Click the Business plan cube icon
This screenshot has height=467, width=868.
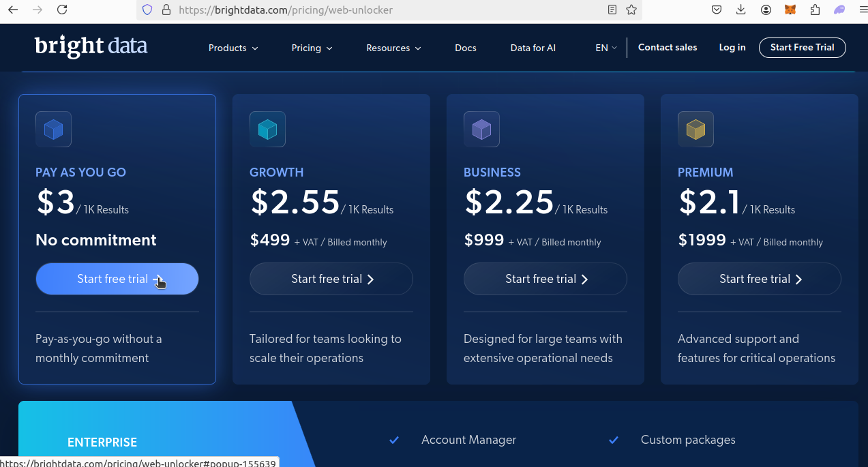481,129
